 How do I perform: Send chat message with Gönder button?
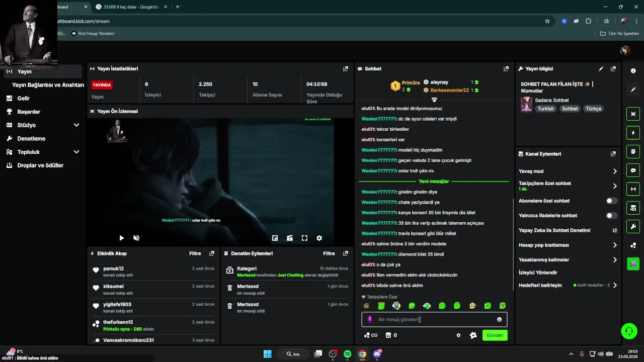coord(495,335)
